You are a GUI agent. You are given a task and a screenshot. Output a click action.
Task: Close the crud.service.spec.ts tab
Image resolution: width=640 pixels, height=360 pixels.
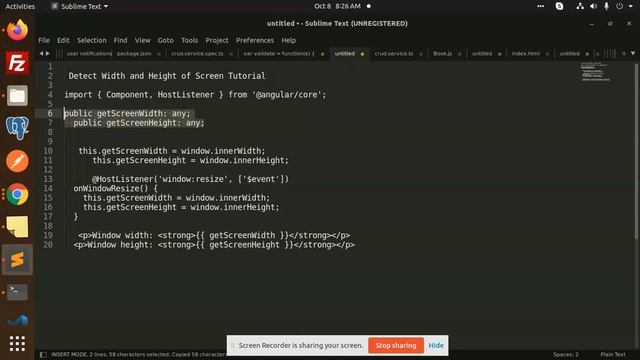coord(231,54)
